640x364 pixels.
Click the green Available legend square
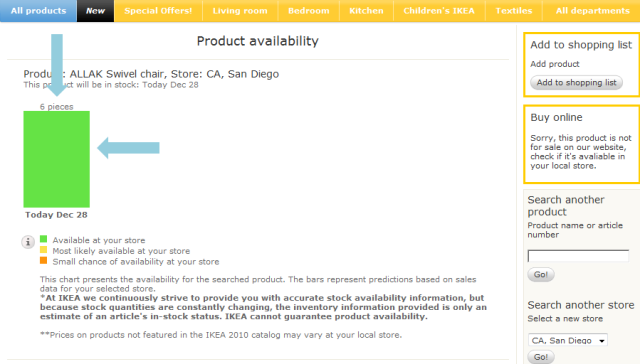coord(43,239)
